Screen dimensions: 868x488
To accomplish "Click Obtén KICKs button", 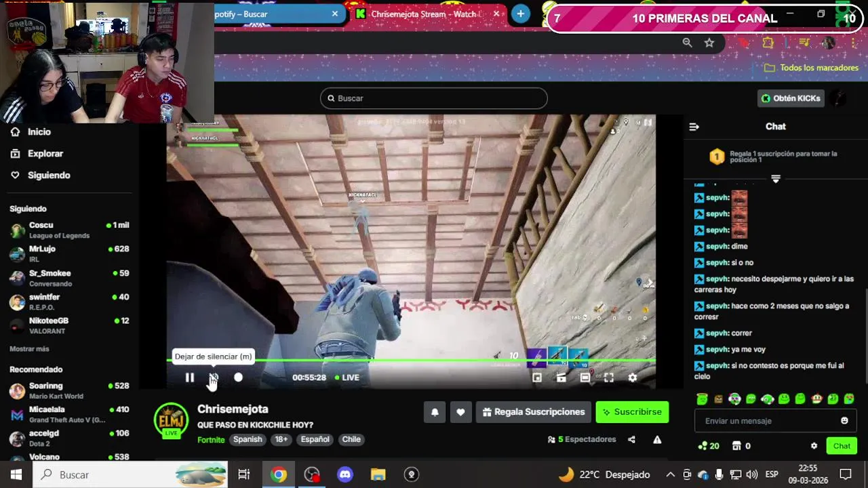I will coord(791,98).
